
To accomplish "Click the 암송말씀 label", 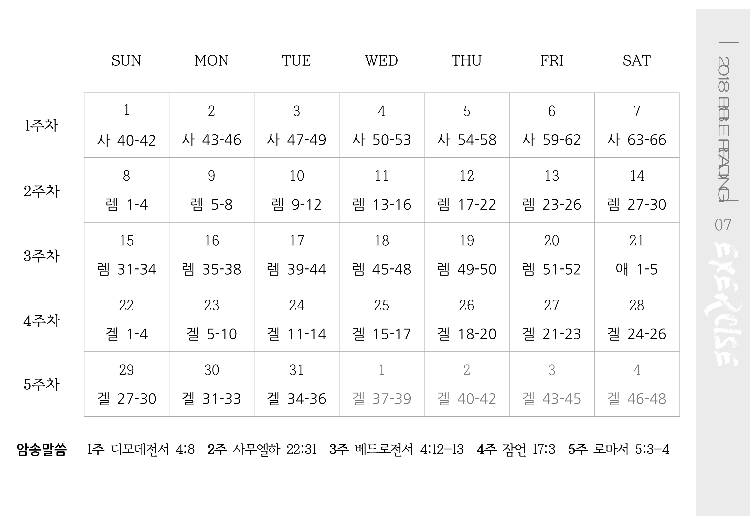I will pyautogui.click(x=41, y=449).
